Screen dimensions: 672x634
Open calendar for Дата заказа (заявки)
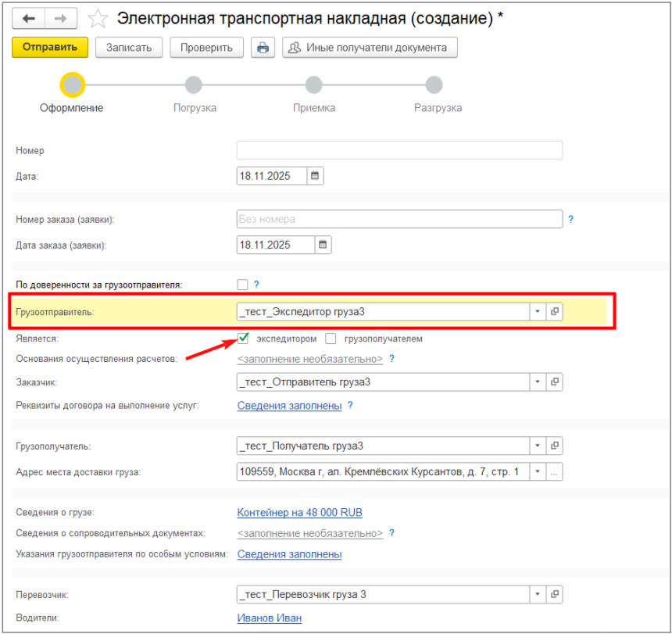coord(323,245)
